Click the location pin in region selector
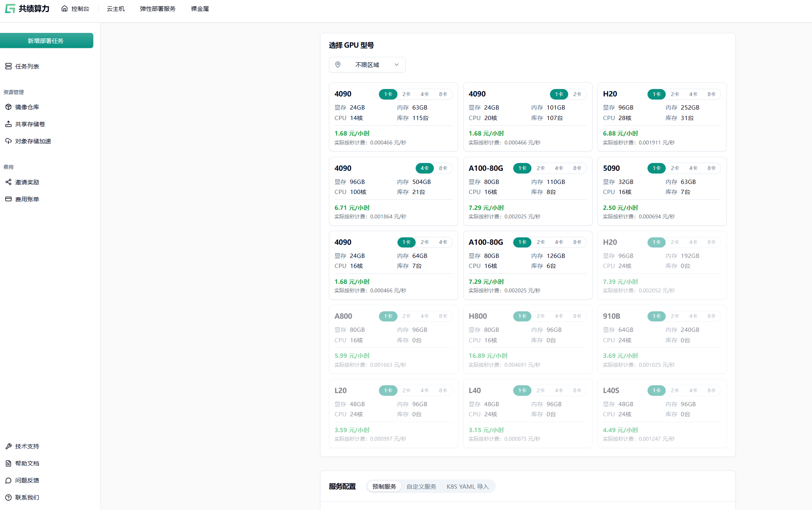The image size is (812, 510). pos(337,65)
